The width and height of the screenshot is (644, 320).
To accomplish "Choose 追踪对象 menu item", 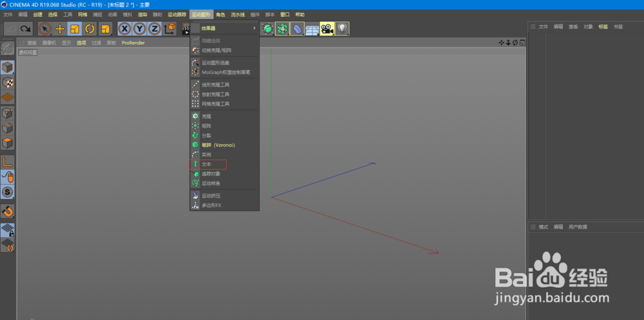I will [225, 174].
